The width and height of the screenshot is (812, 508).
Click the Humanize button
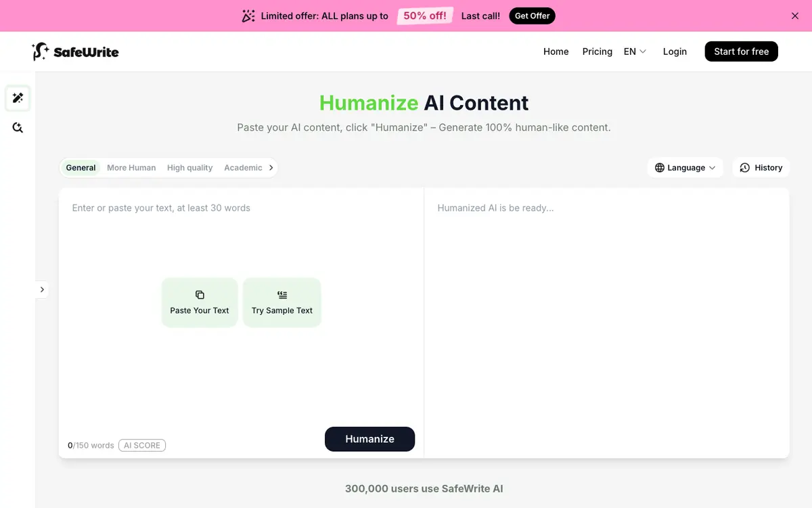[369, 439]
